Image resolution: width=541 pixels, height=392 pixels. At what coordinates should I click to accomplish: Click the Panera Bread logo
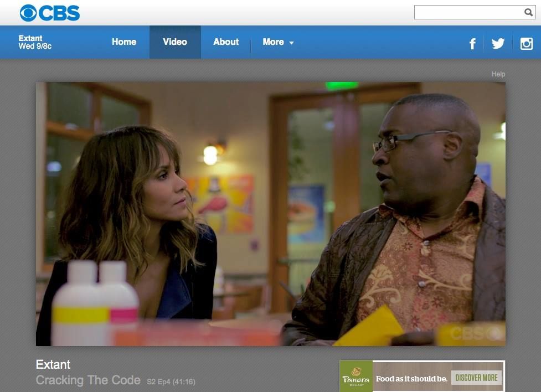click(355, 376)
